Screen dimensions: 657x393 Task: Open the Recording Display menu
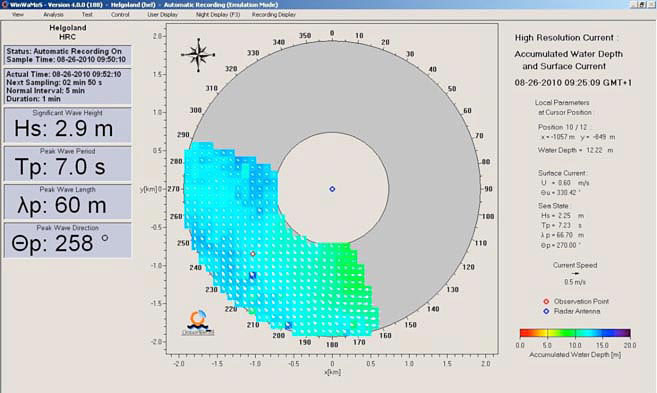tap(274, 14)
